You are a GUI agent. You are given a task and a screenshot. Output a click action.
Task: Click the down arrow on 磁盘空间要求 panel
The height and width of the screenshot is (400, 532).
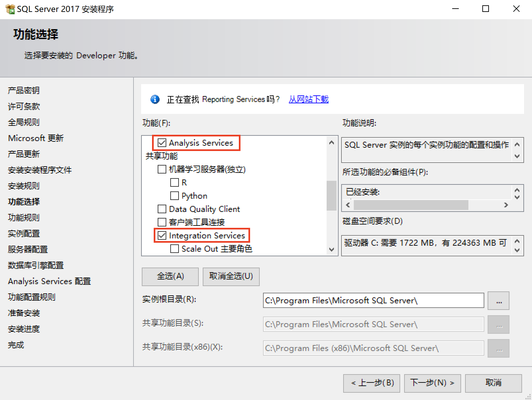coord(517,251)
